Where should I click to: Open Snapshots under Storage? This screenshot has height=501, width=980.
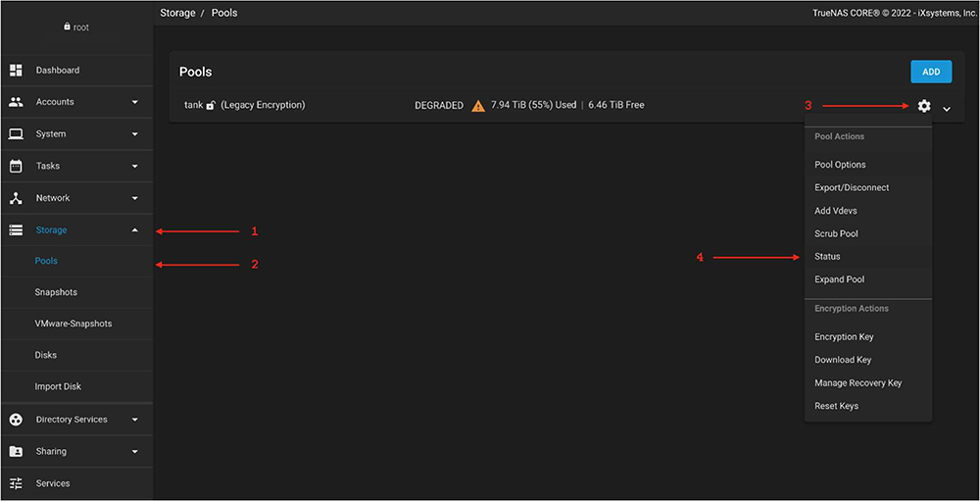[x=56, y=292]
